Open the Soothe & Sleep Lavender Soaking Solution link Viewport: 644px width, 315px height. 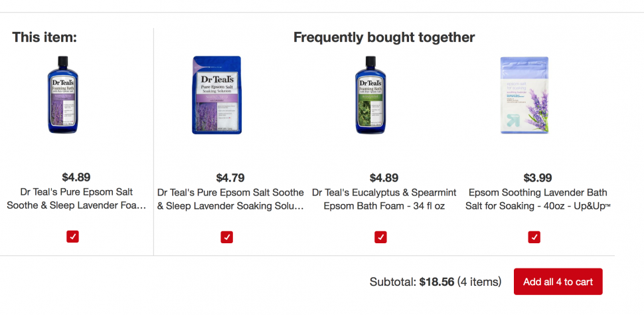(x=230, y=199)
